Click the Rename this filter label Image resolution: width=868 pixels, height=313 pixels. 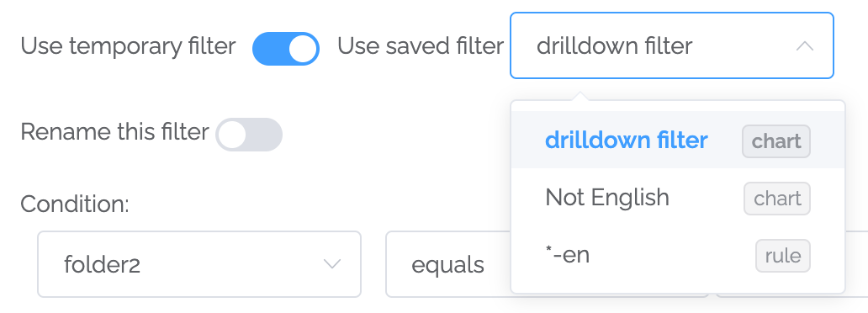click(x=114, y=132)
